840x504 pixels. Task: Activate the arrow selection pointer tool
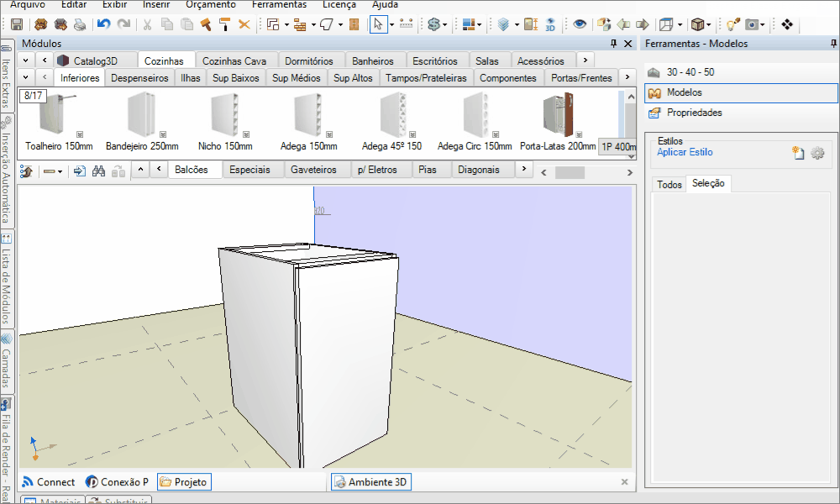(x=379, y=24)
